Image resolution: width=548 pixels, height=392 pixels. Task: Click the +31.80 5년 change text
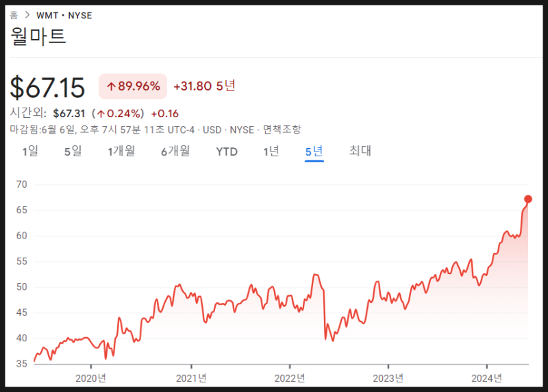[x=204, y=86]
